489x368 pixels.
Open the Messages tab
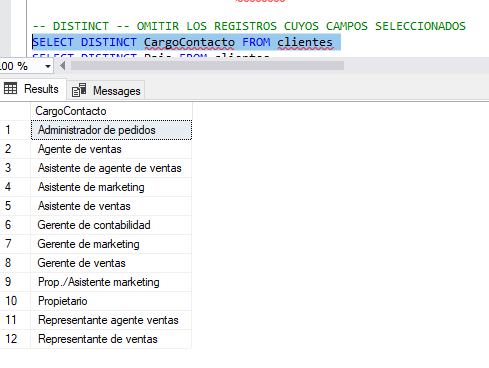coord(106,90)
